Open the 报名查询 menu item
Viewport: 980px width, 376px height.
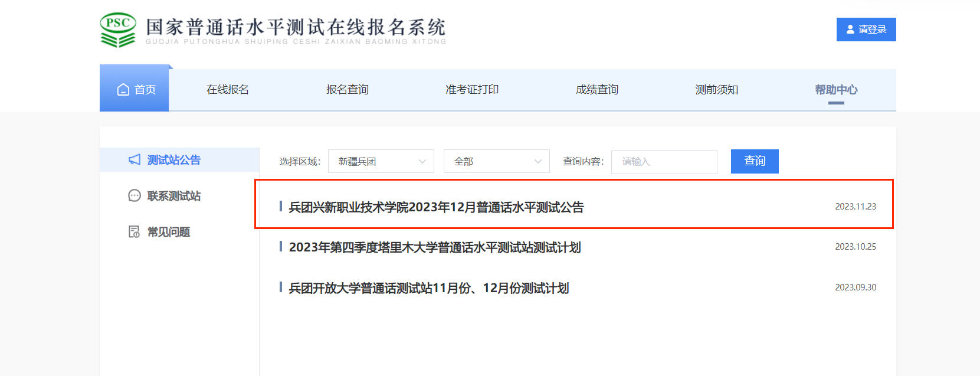pyautogui.click(x=348, y=90)
